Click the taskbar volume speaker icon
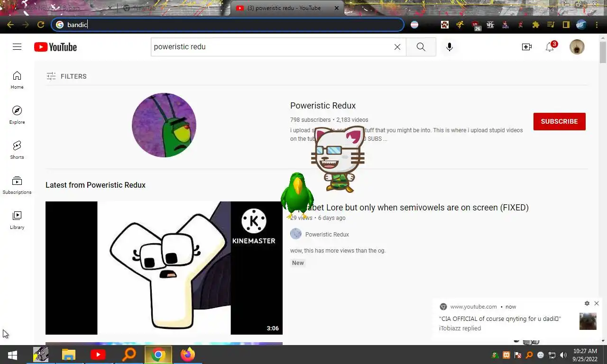The width and height of the screenshot is (607, 364). point(563,355)
